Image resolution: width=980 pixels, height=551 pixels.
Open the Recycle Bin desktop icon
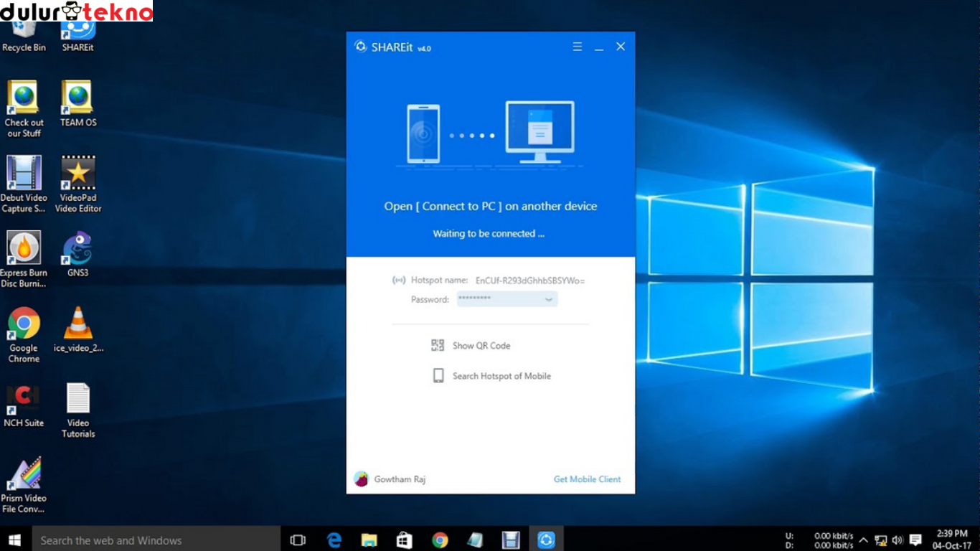pos(24,36)
